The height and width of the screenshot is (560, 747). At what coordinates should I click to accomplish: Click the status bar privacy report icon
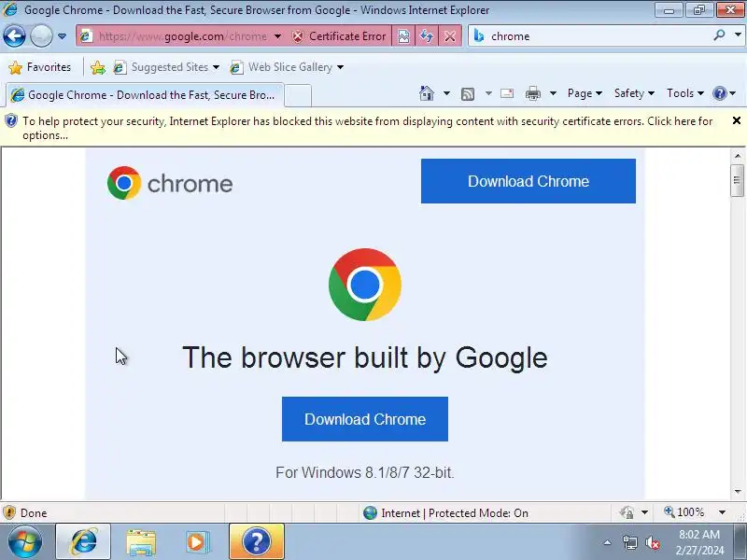627,512
